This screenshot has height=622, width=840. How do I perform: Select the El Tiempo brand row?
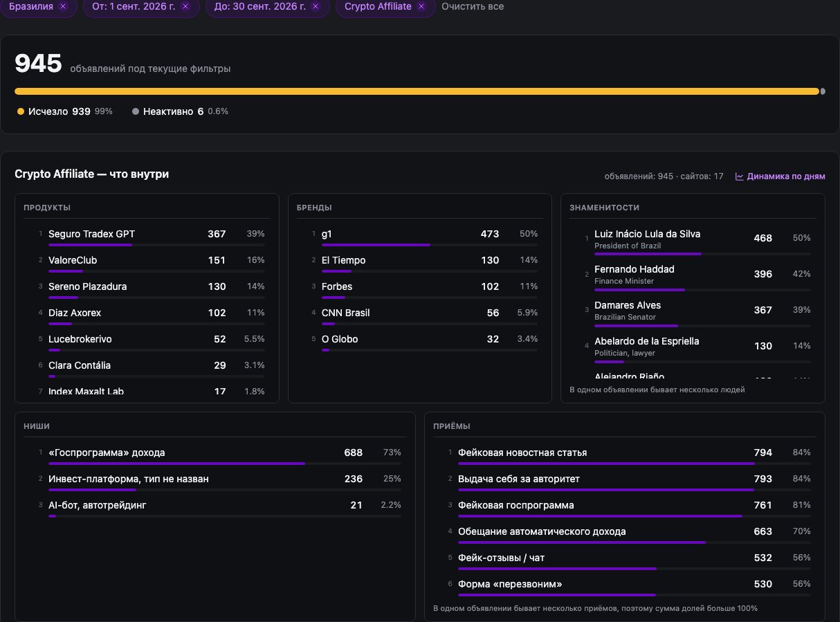pyautogui.click(x=420, y=262)
